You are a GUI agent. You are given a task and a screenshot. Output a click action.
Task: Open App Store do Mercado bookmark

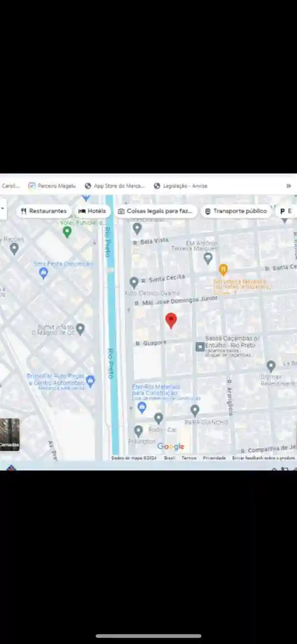tap(115, 186)
